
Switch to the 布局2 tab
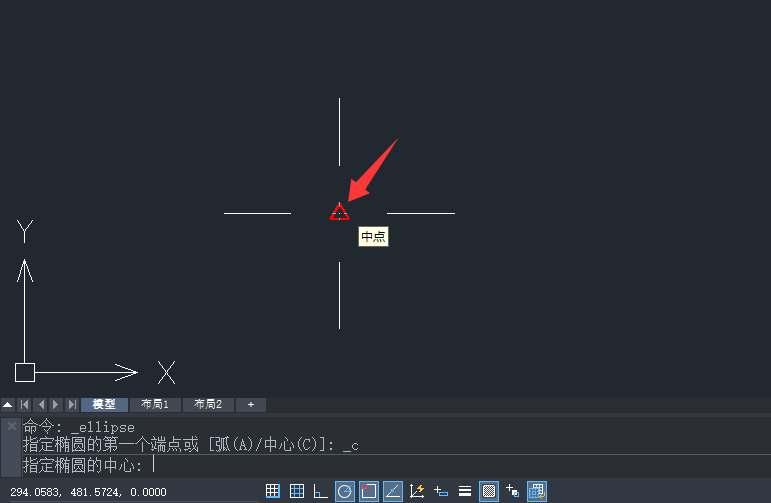click(x=208, y=405)
